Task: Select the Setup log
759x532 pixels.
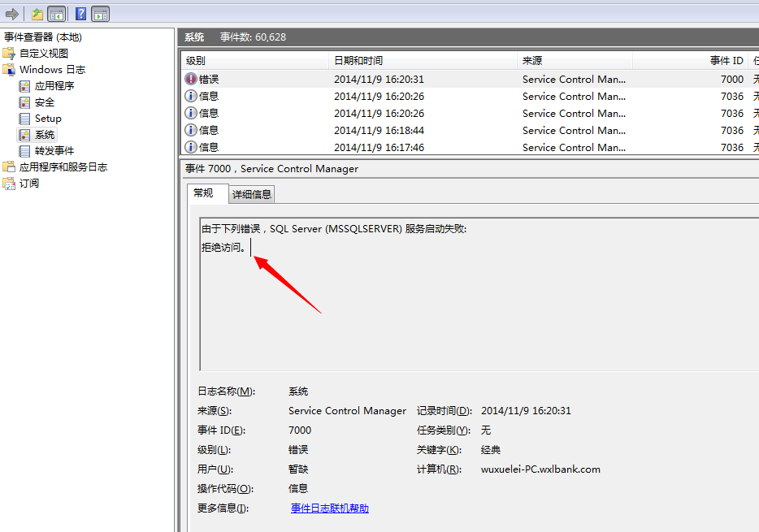Action: (48, 119)
